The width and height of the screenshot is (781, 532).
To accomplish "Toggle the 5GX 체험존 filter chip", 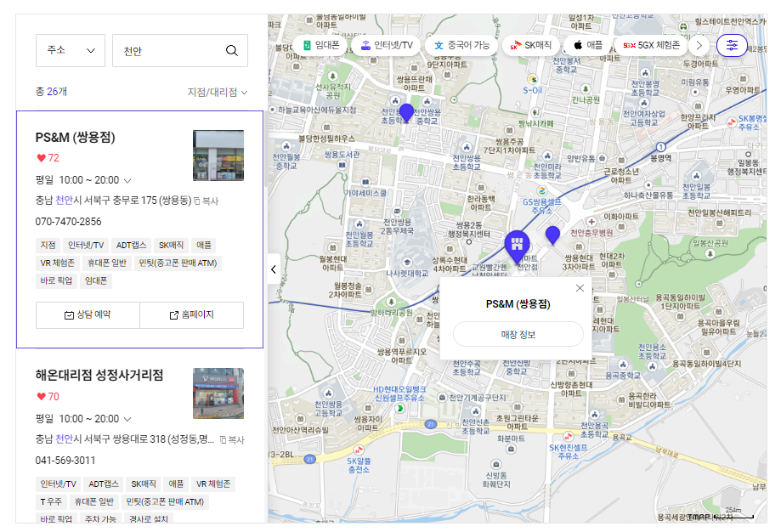I will click(652, 45).
